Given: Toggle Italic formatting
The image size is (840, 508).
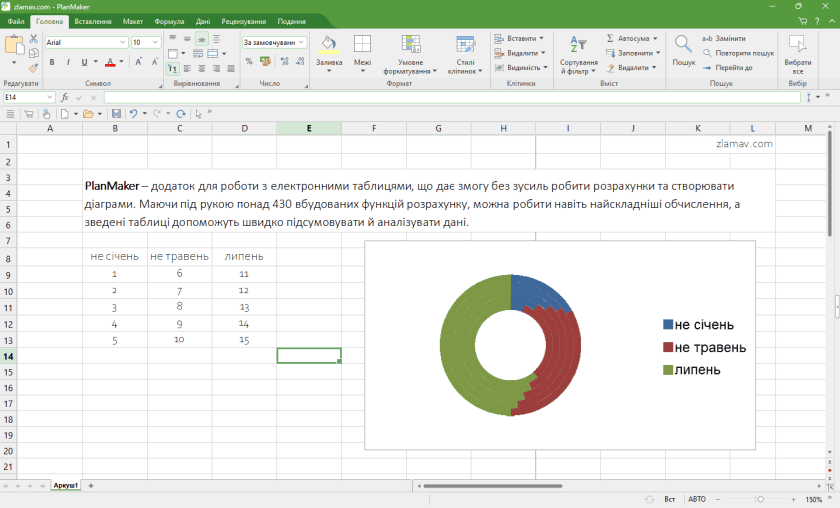Looking at the screenshot, I should 67,61.
